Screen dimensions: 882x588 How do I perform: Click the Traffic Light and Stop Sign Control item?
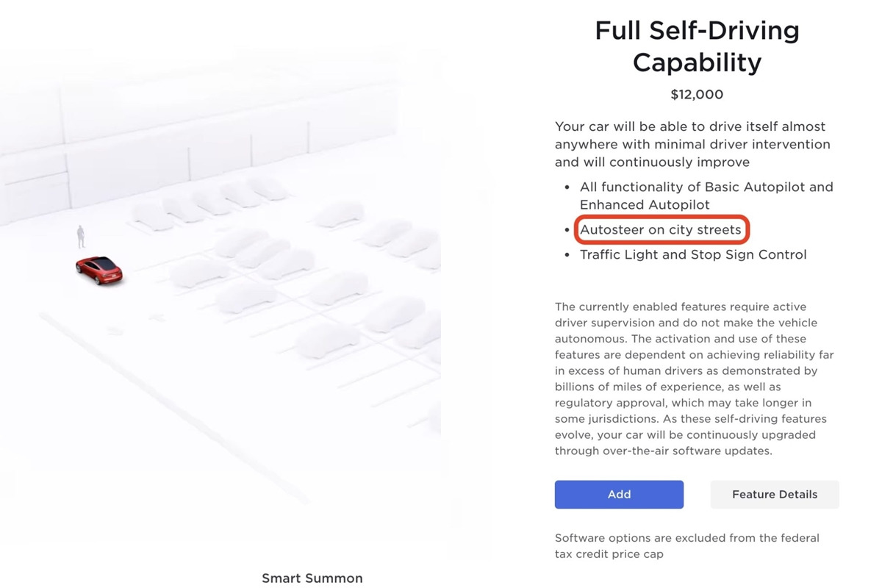point(693,255)
